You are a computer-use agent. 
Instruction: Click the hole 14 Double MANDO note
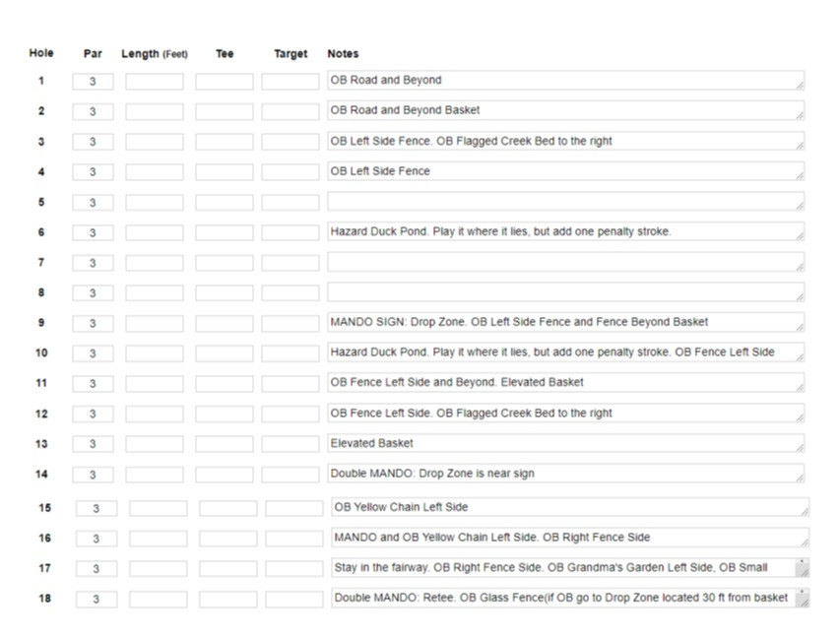565,474
